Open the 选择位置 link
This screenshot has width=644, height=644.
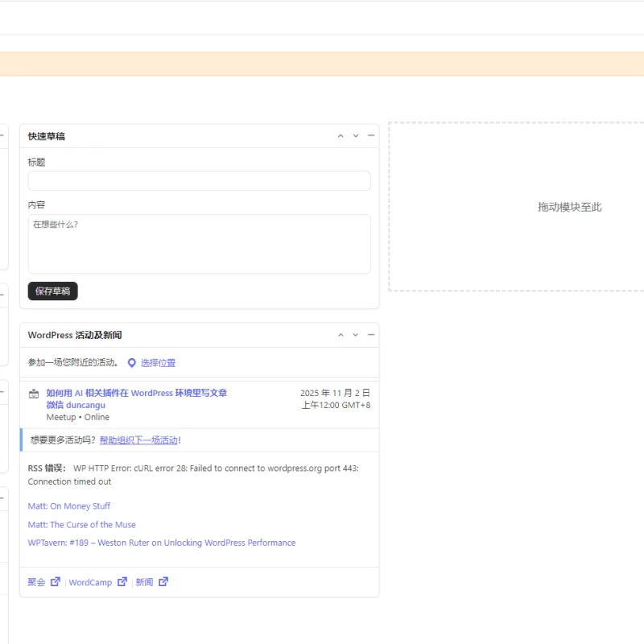coord(158,363)
